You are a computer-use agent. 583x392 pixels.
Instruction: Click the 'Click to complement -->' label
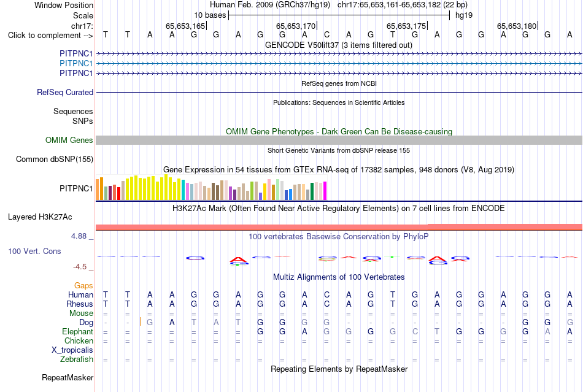click(x=50, y=36)
